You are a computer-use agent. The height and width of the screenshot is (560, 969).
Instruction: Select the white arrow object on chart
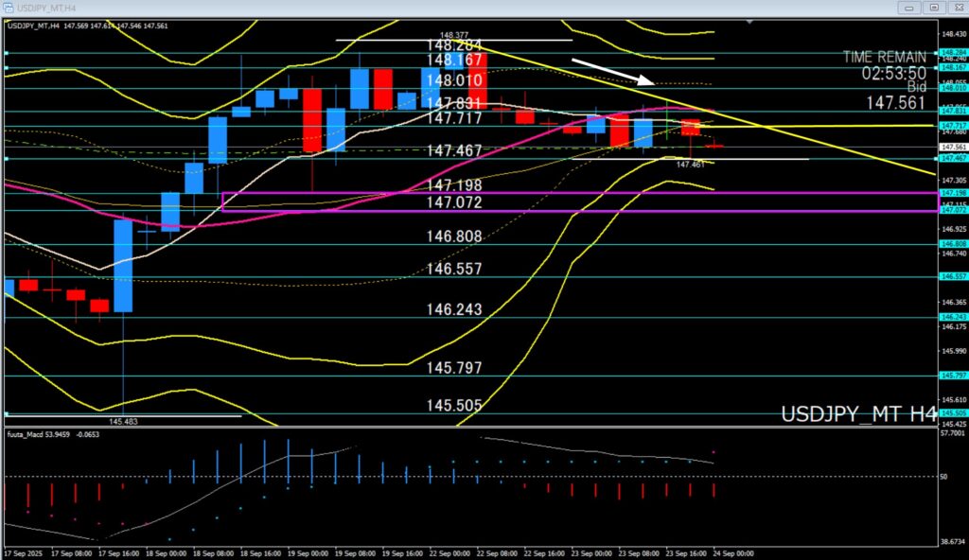pyautogui.click(x=610, y=72)
